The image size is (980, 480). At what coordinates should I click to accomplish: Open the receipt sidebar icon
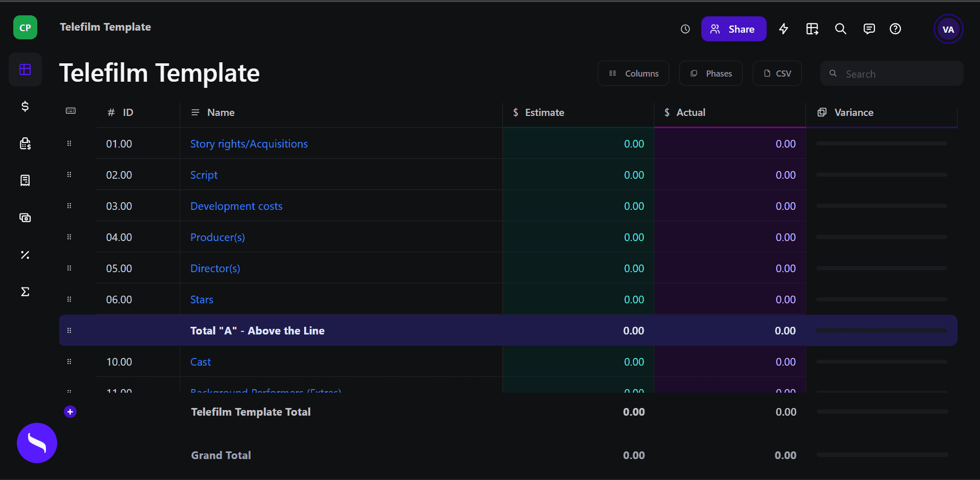[25, 180]
